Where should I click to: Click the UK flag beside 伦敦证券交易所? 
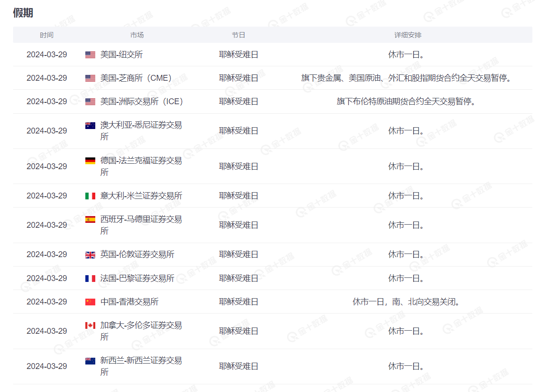coord(90,254)
